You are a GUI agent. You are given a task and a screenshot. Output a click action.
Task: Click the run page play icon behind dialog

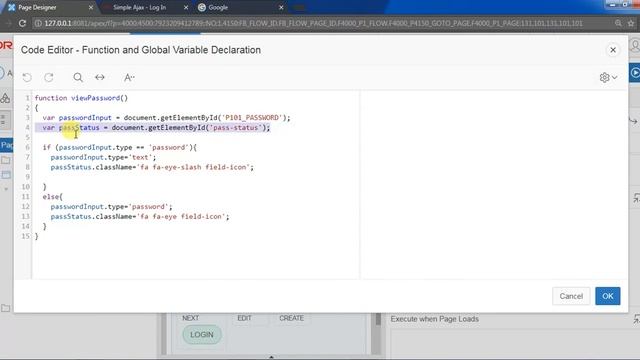pyautogui.click(x=635, y=73)
